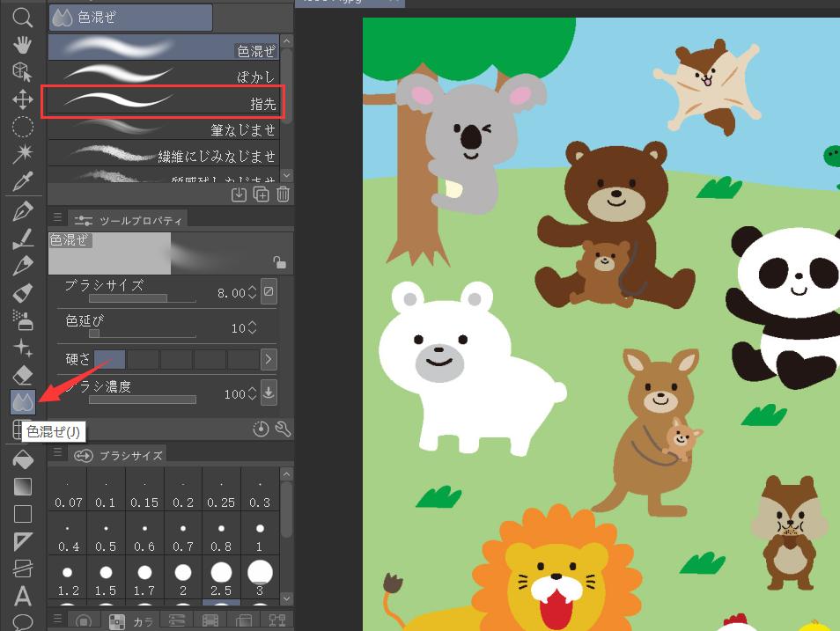840x631 pixels.
Task: Select the 指先 fingertip sub tool
Action: point(164,100)
